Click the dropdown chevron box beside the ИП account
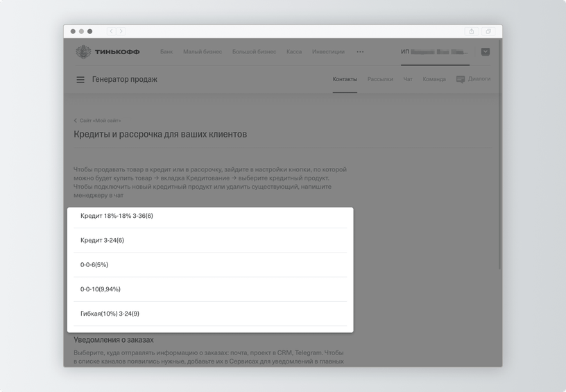Screen dimensions: 566x392 [x=486, y=51]
